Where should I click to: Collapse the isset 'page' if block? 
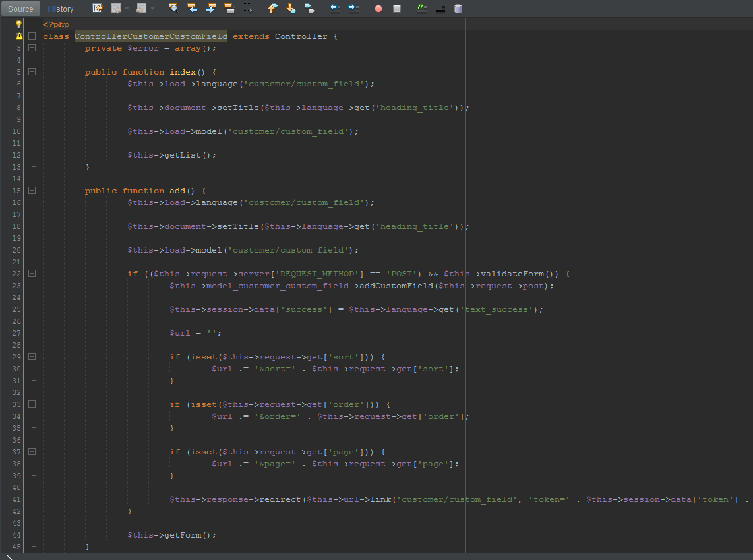(x=32, y=451)
